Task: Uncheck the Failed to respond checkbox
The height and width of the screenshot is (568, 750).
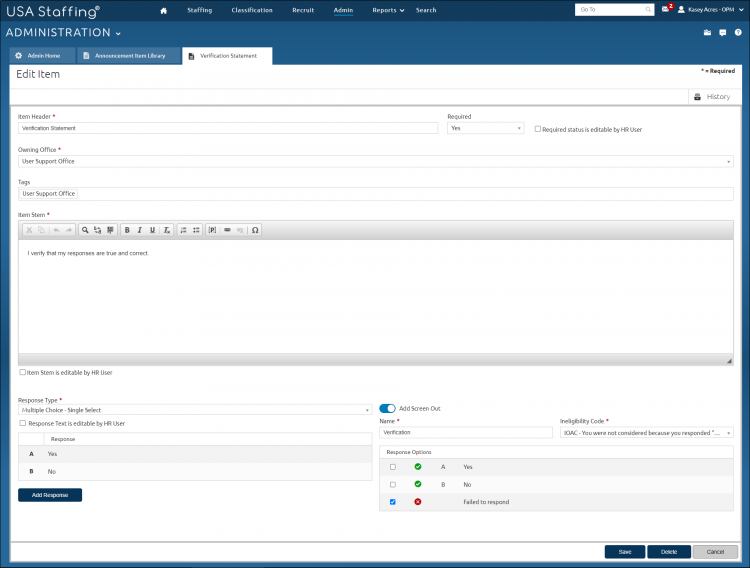Action: pyautogui.click(x=393, y=502)
